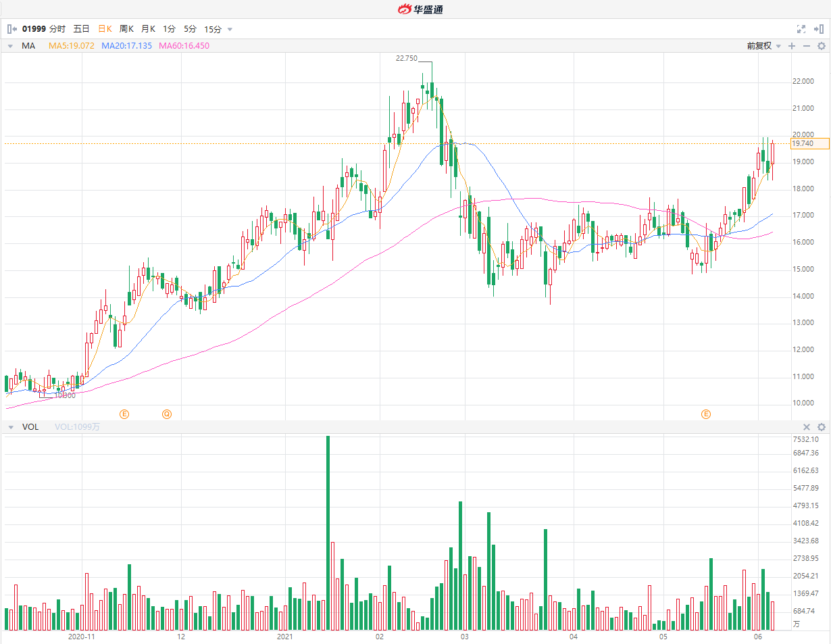831x644 pixels.
Task: Expand the MA indicator dropdown arrow
Action: tap(11, 46)
